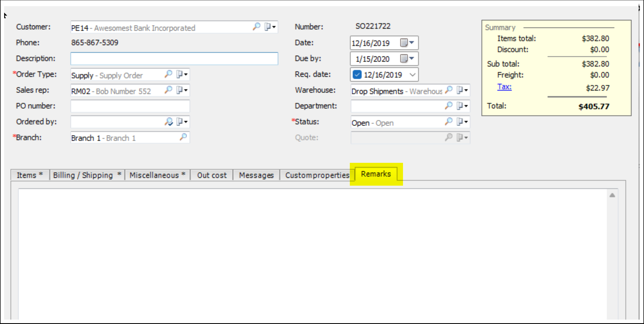Expand the Req. date dropdown chevron

point(412,74)
